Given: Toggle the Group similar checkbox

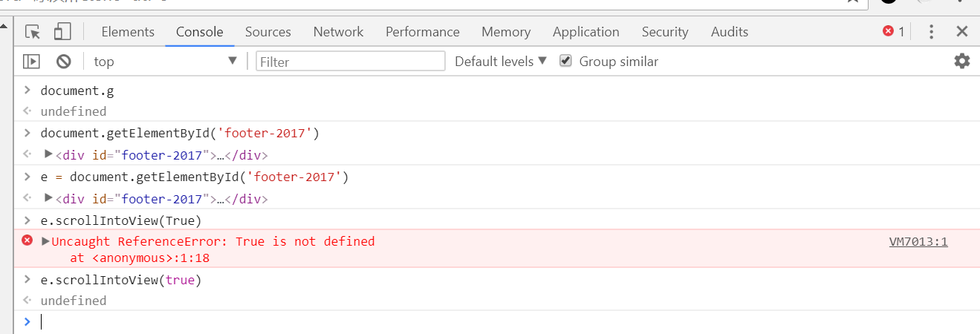Looking at the screenshot, I should click(x=566, y=61).
